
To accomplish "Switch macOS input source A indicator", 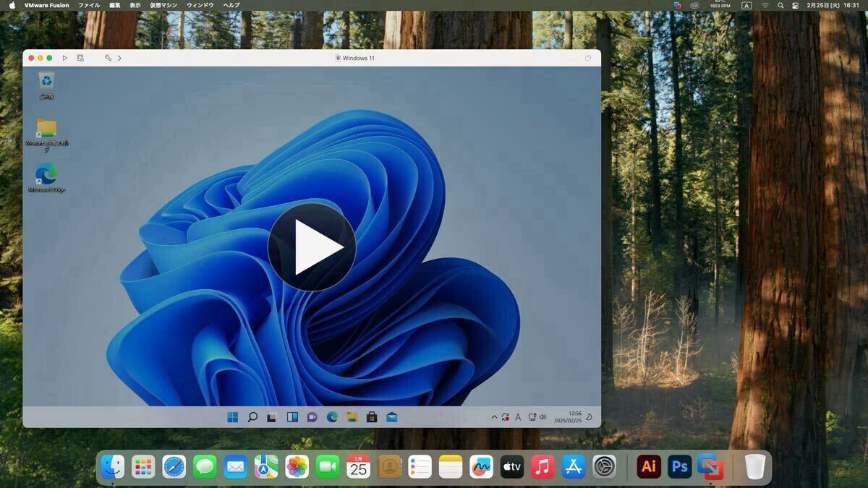I will pyautogui.click(x=746, y=5).
